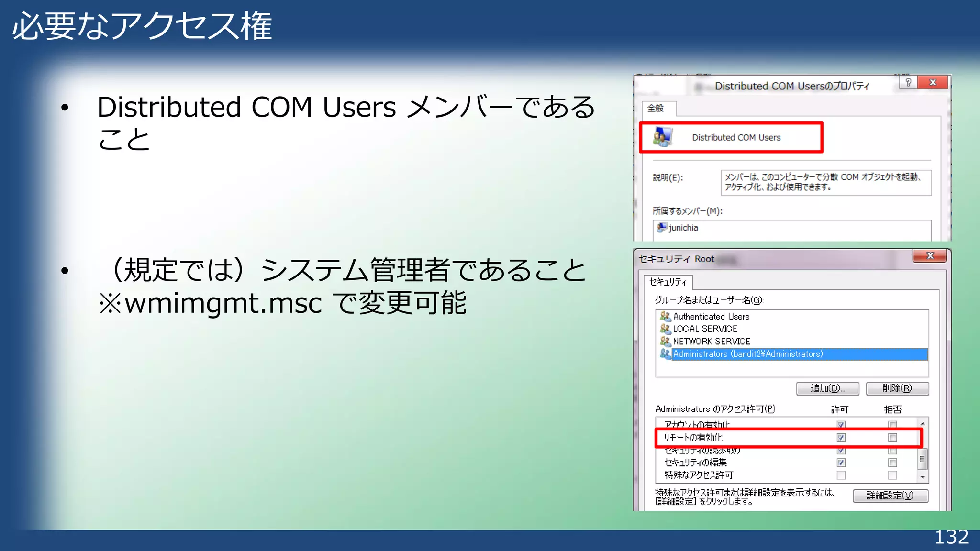980x551 pixels.
Task: Select the セキュリティ tab
Action: point(668,282)
